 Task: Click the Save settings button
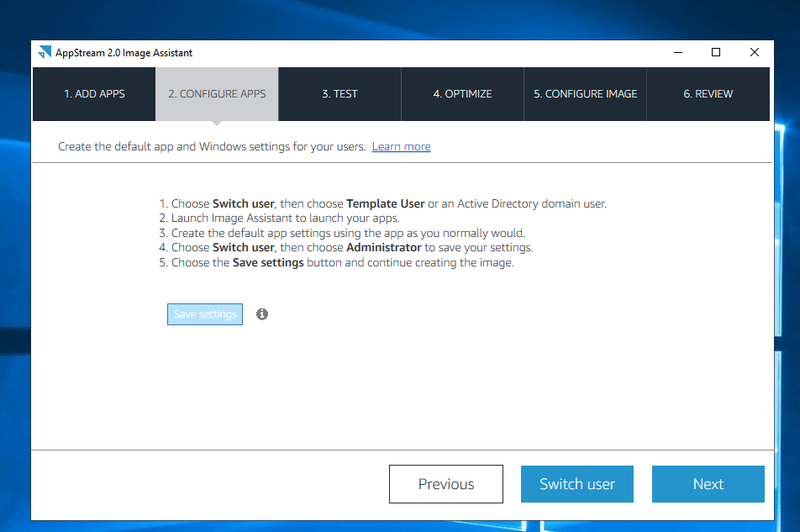205,314
